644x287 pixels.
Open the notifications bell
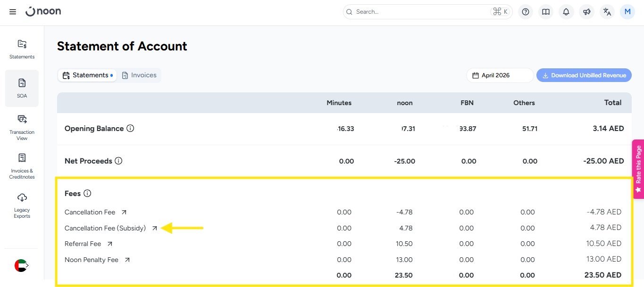click(566, 12)
